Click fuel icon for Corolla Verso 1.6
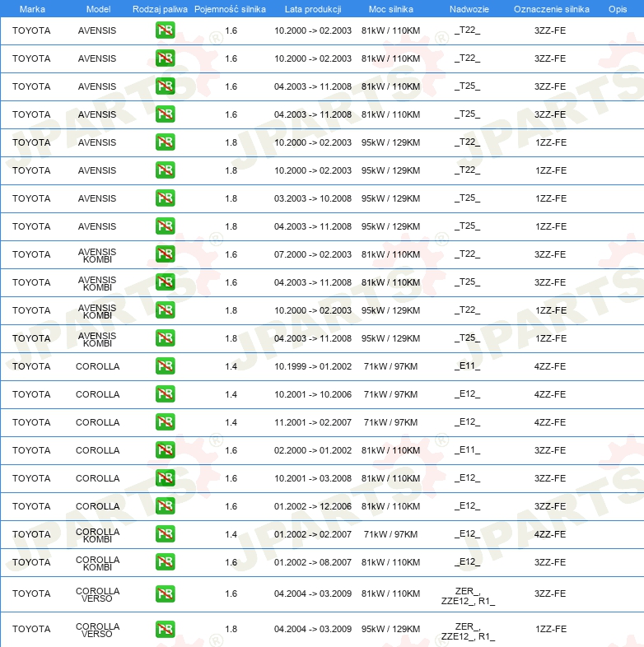The height and width of the screenshot is (647, 644). (x=165, y=593)
